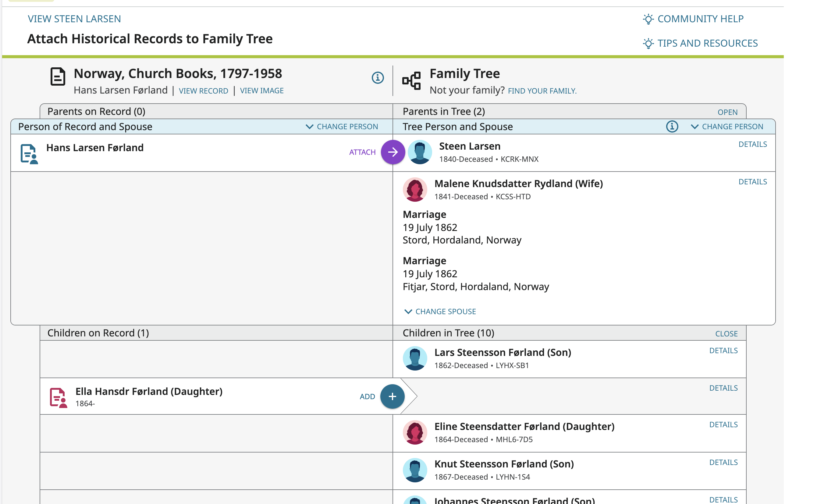Click info icon in Tree Person header
The width and height of the screenshot is (835, 504).
pyautogui.click(x=672, y=127)
